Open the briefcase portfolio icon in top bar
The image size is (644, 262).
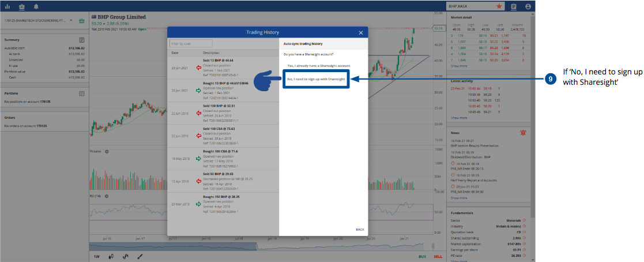pos(22,6)
